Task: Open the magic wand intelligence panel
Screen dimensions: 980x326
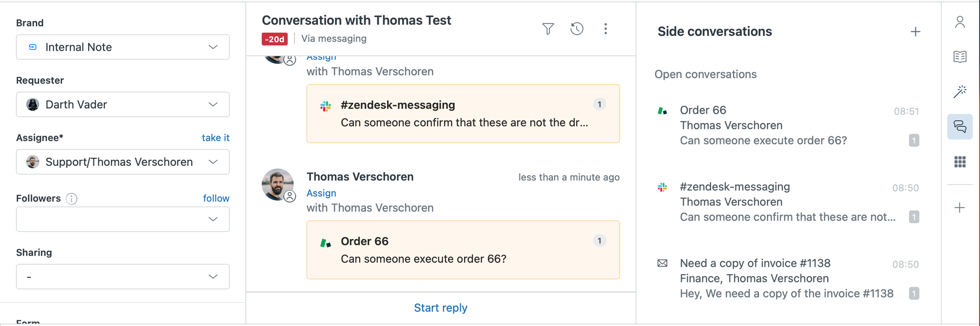Action: tap(959, 92)
